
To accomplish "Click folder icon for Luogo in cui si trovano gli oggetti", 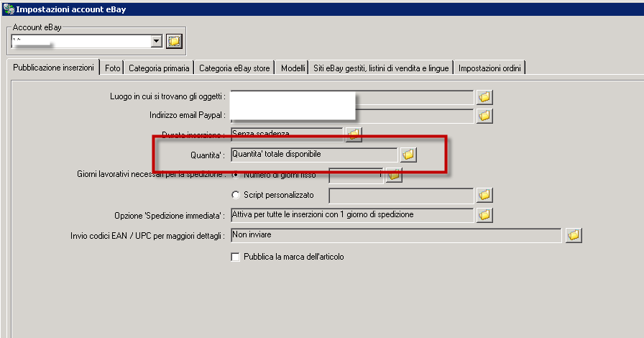I will [x=484, y=97].
